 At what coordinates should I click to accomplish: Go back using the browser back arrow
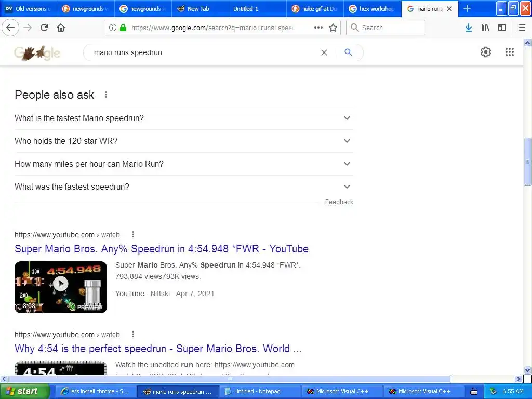click(x=10, y=28)
